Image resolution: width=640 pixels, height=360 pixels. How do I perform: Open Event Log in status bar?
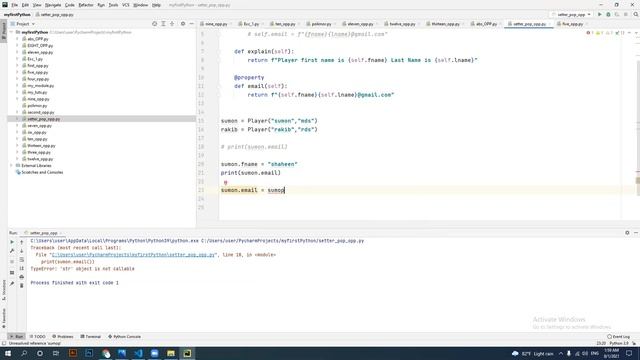click(x=618, y=337)
